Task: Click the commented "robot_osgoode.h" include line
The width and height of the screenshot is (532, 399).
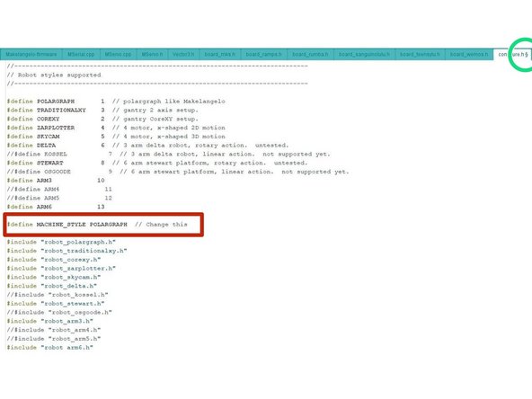Action: [x=59, y=313]
